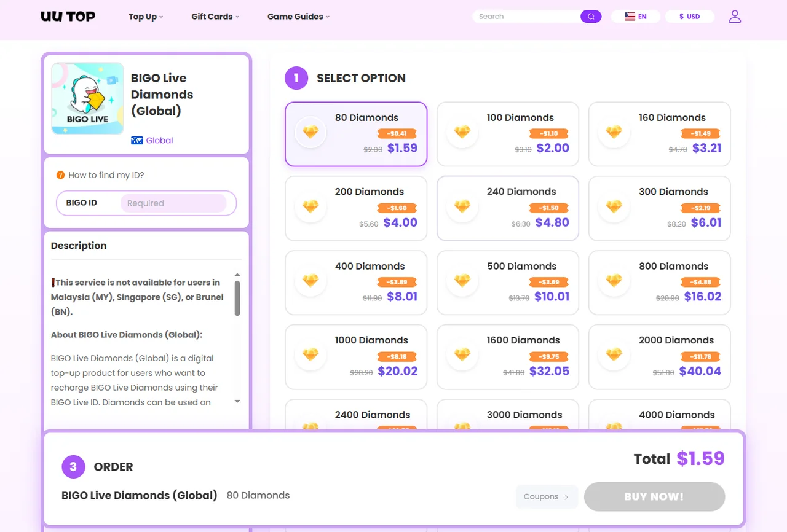787x532 pixels.
Task: Click the 800 Diamonds gem icon
Action: pos(614,281)
